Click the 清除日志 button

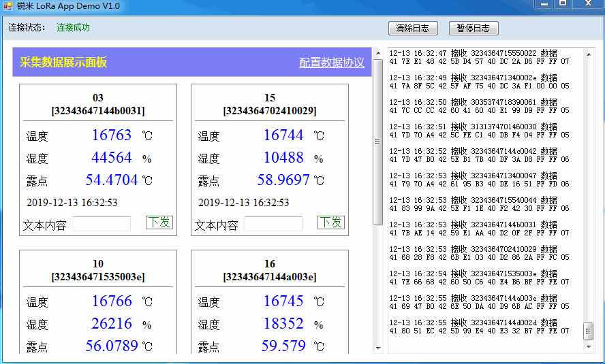pyautogui.click(x=413, y=28)
